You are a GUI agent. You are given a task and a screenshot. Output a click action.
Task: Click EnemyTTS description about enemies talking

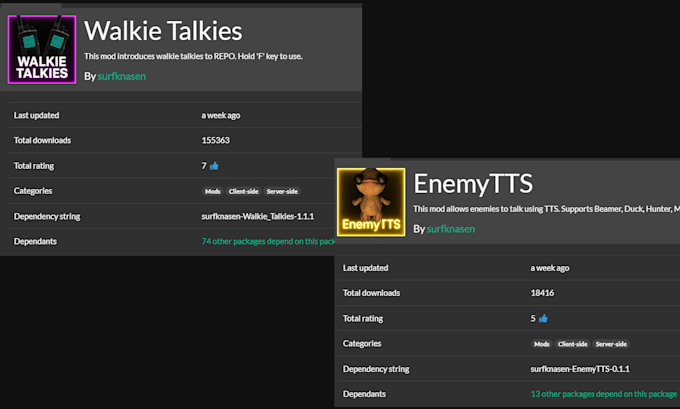(x=546, y=209)
